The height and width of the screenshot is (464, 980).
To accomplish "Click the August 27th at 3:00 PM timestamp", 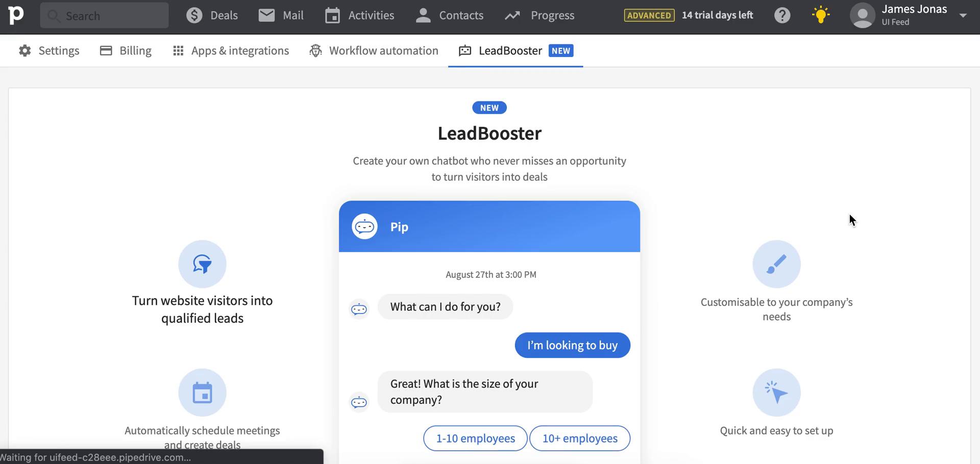I will (491, 274).
